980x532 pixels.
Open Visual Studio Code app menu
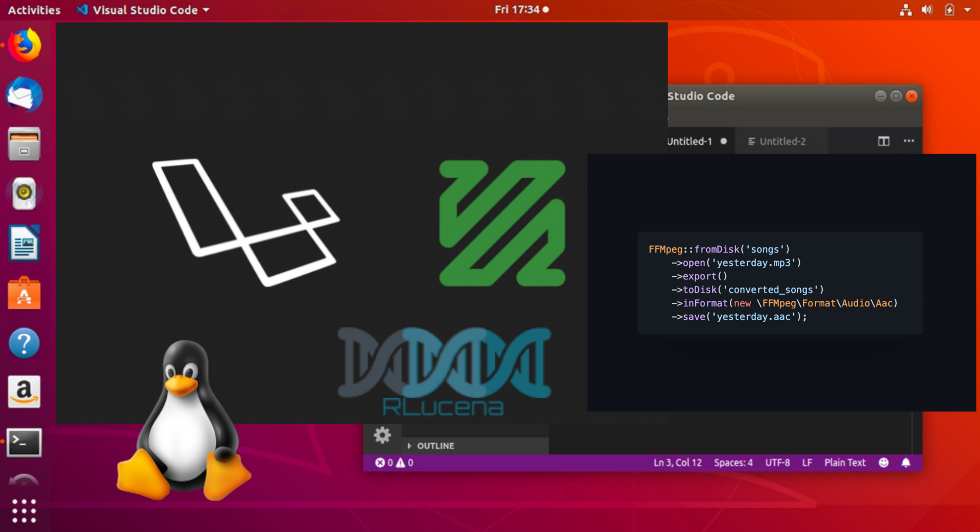coord(143,10)
